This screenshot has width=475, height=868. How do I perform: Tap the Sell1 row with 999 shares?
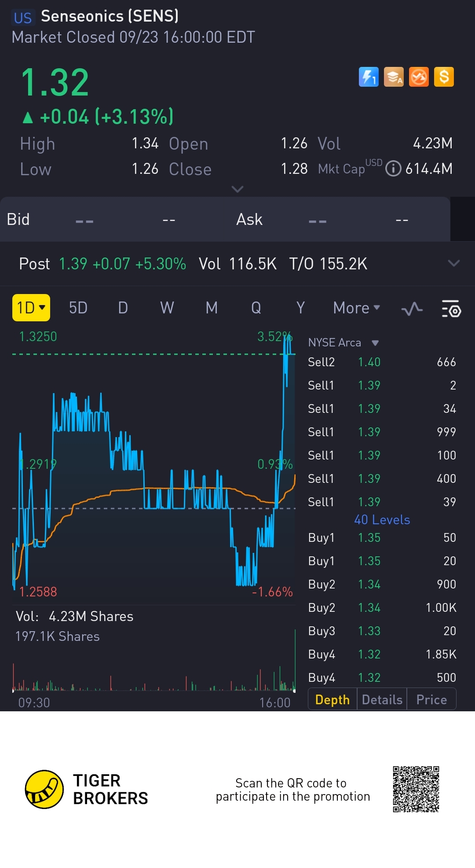pyautogui.click(x=382, y=432)
